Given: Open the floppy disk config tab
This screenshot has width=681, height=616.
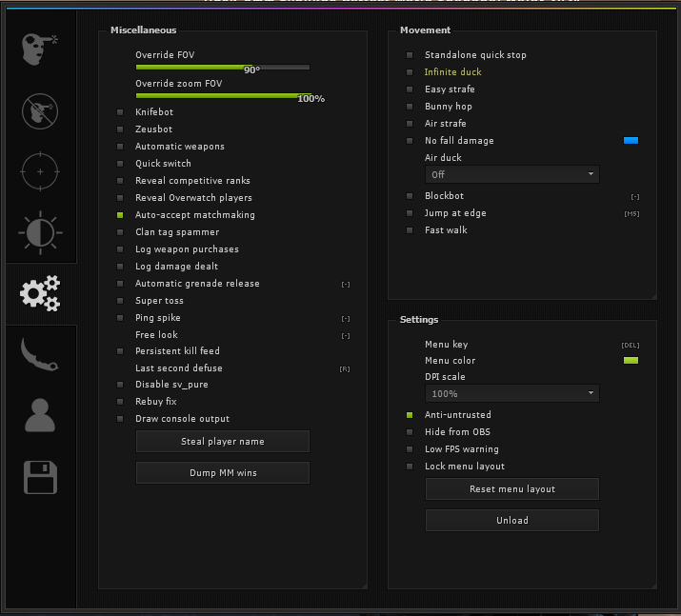Looking at the screenshot, I should tap(40, 477).
